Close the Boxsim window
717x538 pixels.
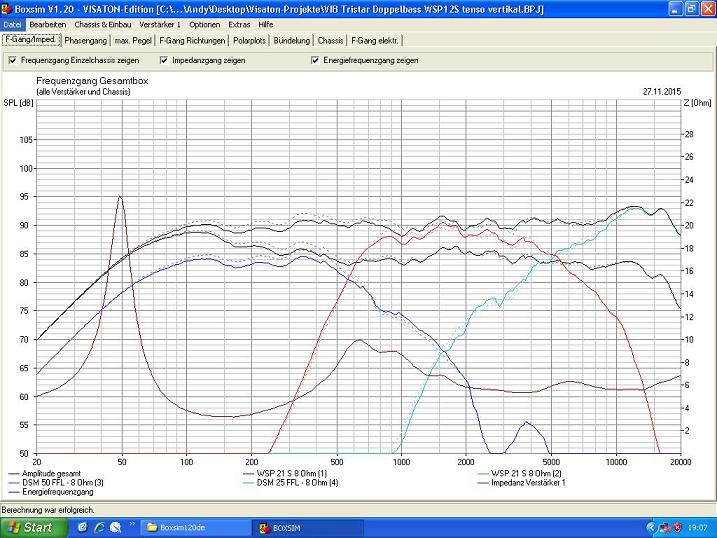(707, 9)
